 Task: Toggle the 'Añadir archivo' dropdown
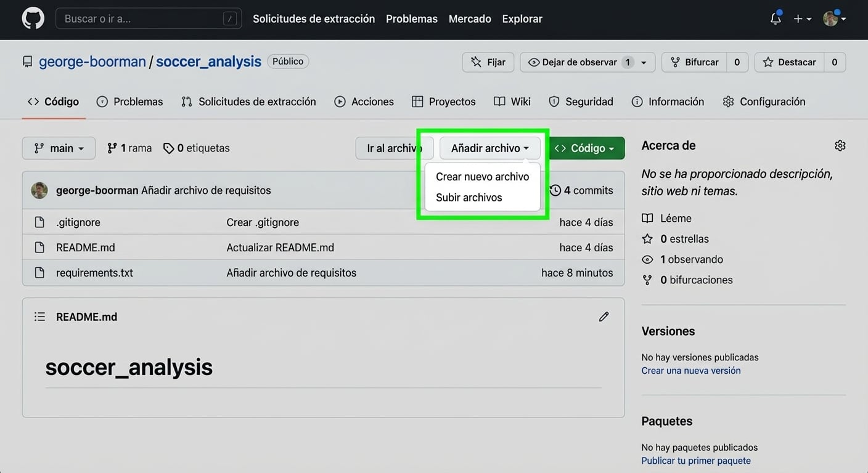click(490, 148)
